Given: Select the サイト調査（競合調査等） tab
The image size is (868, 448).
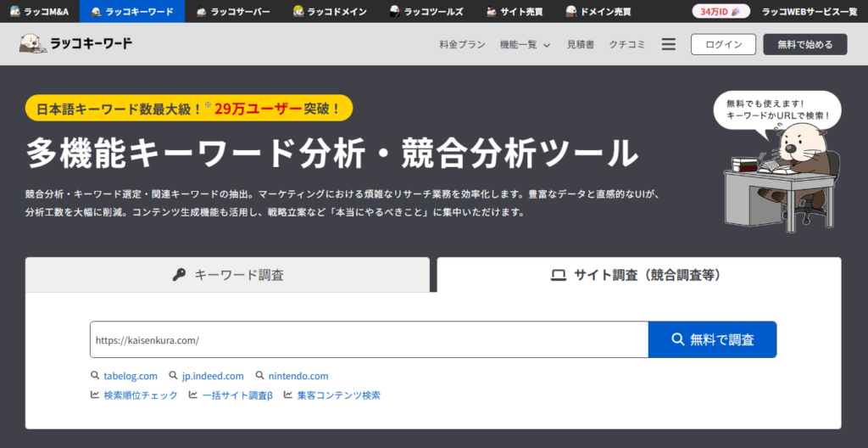Looking at the screenshot, I should (x=638, y=275).
